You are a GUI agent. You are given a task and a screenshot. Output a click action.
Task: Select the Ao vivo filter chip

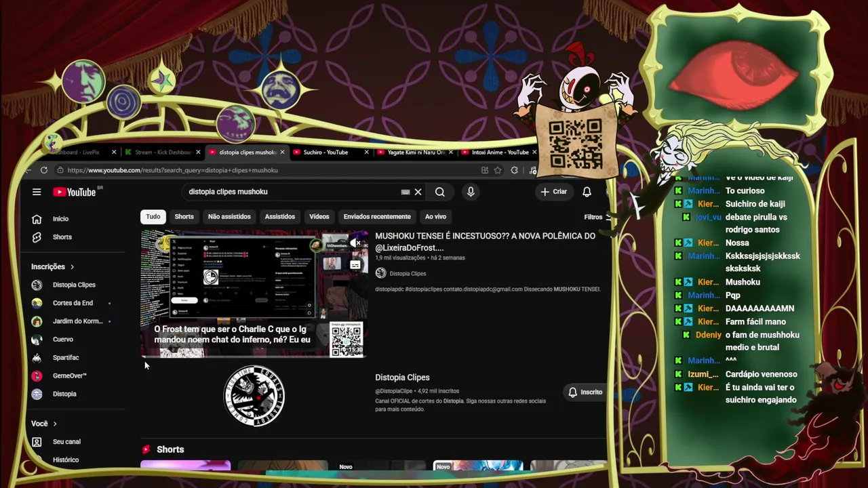coord(435,217)
